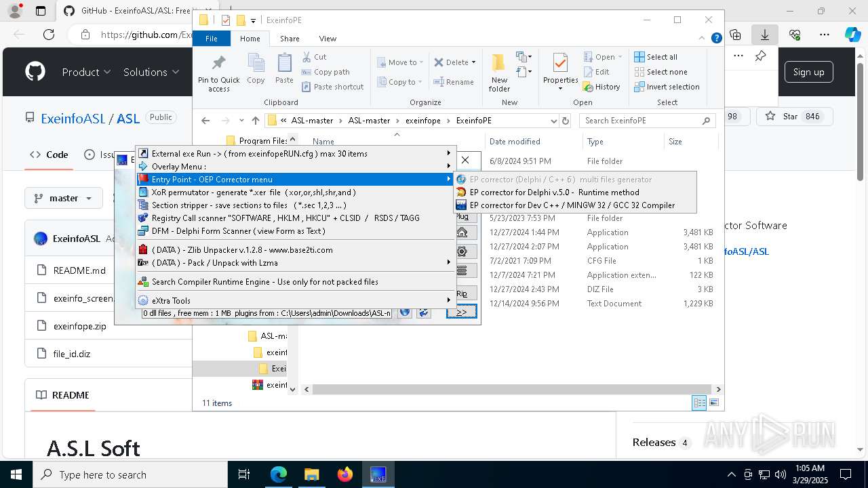Click GitHub Sign up button

click(x=808, y=72)
